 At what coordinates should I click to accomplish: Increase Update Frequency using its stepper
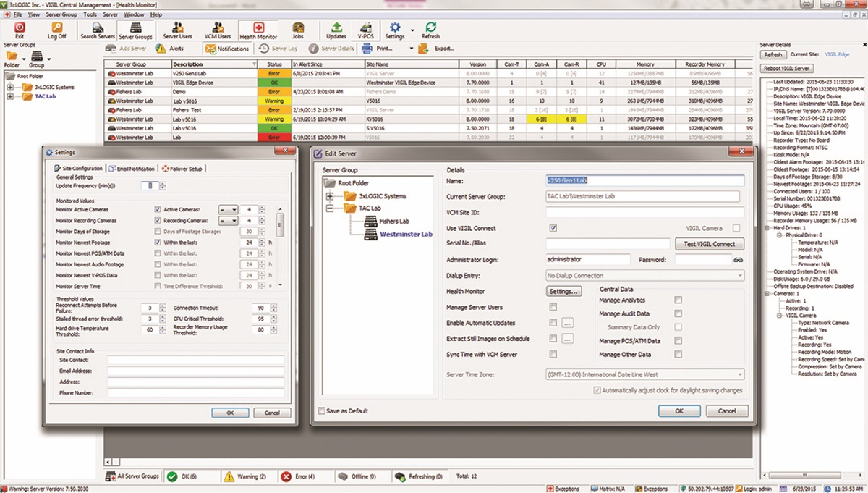click(x=163, y=183)
